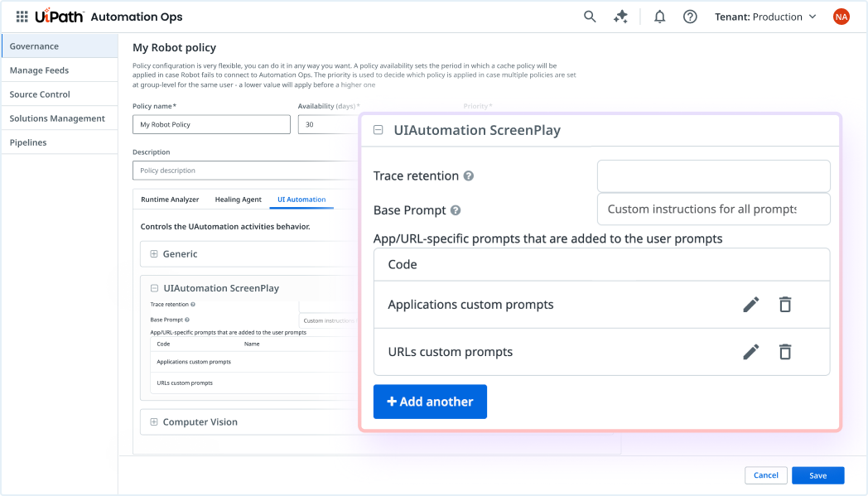Open Manage Feeds in the sidebar
This screenshot has height=496, width=868.
(x=60, y=70)
